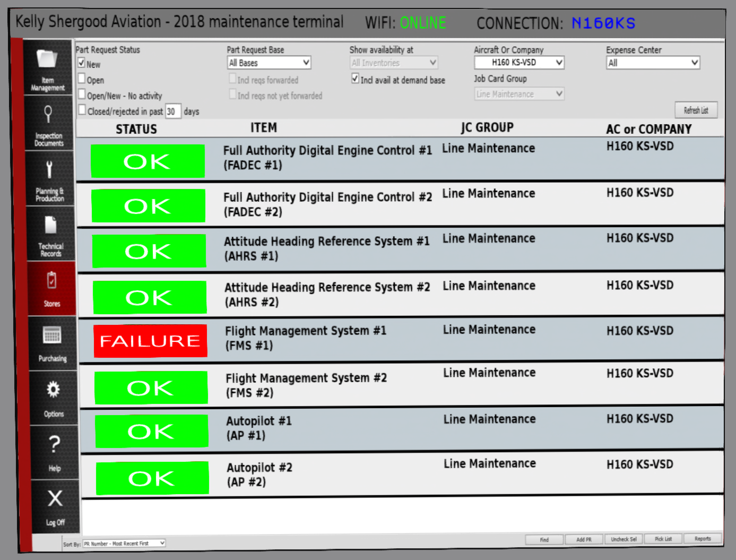736x560 pixels.
Task: Open Technical Records document icon
Action: pyautogui.click(x=50, y=225)
